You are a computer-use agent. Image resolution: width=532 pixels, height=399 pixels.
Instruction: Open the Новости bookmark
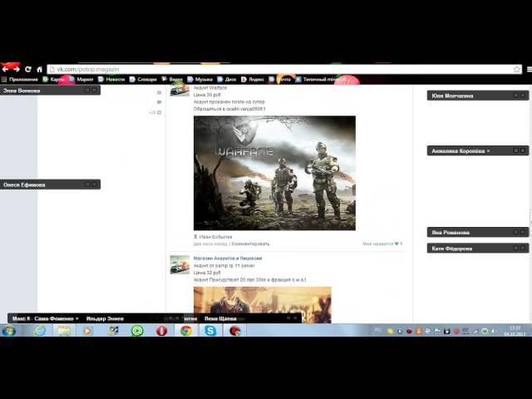[x=111, y=80]
